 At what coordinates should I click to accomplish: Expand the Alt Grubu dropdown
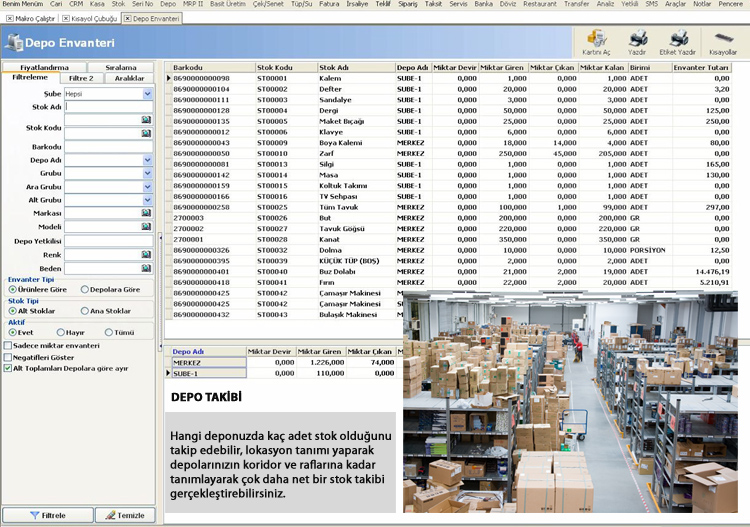click(147, 200)
